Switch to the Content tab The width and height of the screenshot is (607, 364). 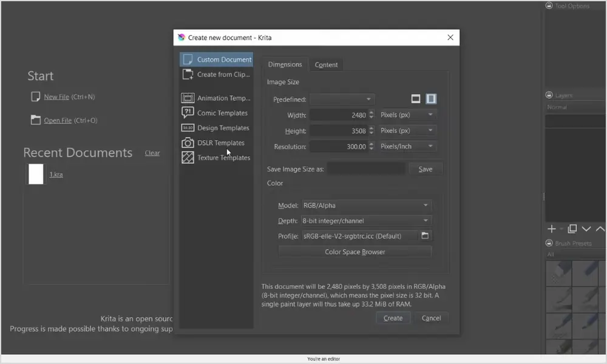[x=327, y=64]
